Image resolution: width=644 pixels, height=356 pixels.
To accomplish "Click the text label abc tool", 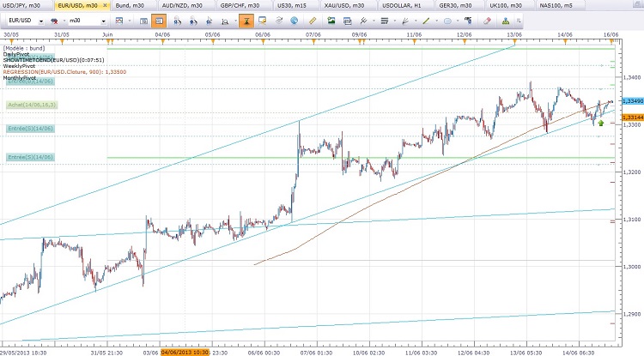I will [x=468, y=21].
